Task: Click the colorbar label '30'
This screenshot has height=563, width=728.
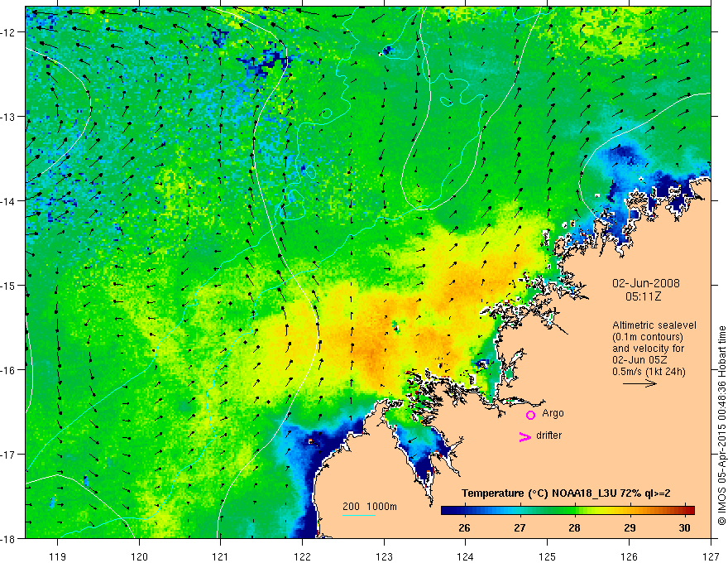Action: [x=684, y=527]
